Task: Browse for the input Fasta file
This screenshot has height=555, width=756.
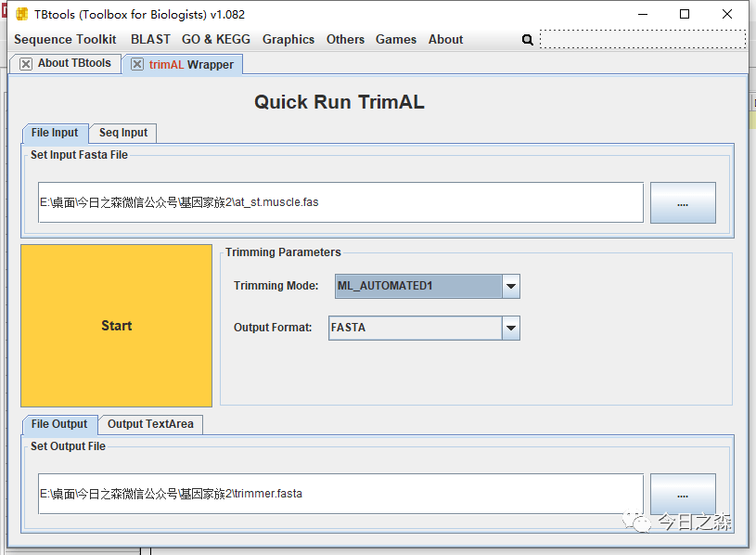Action: [x=683, y=202]
